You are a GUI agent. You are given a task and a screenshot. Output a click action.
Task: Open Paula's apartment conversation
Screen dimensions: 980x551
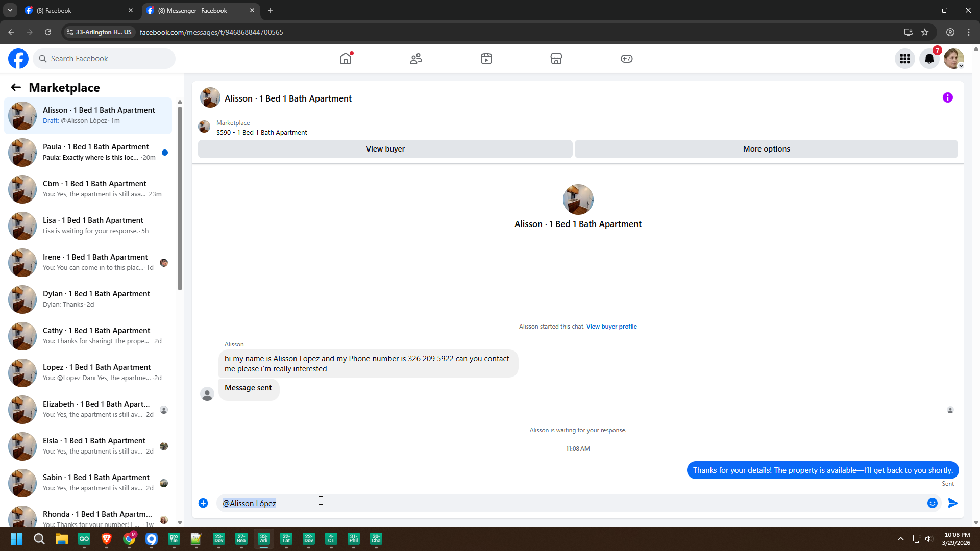coord(88,152)
